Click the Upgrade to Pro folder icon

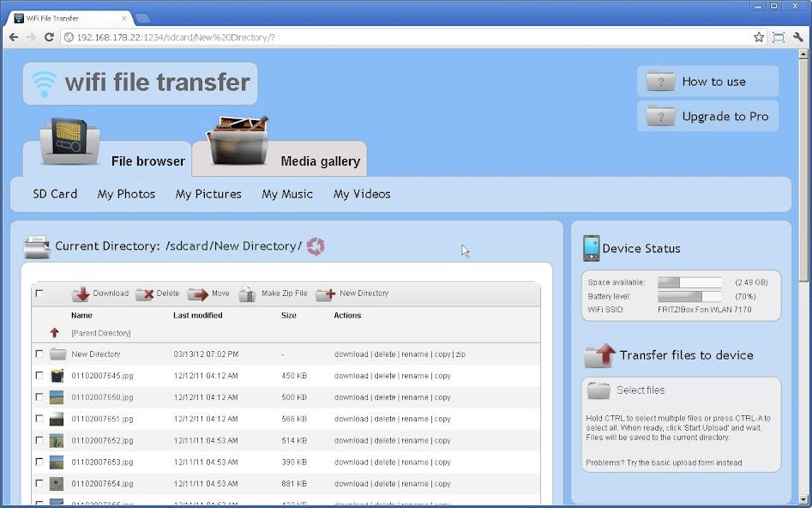[x=660, y=116]
